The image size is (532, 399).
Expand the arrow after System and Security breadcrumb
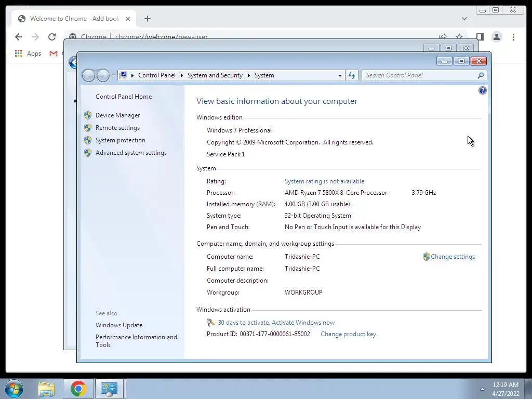tap(248, 75)
